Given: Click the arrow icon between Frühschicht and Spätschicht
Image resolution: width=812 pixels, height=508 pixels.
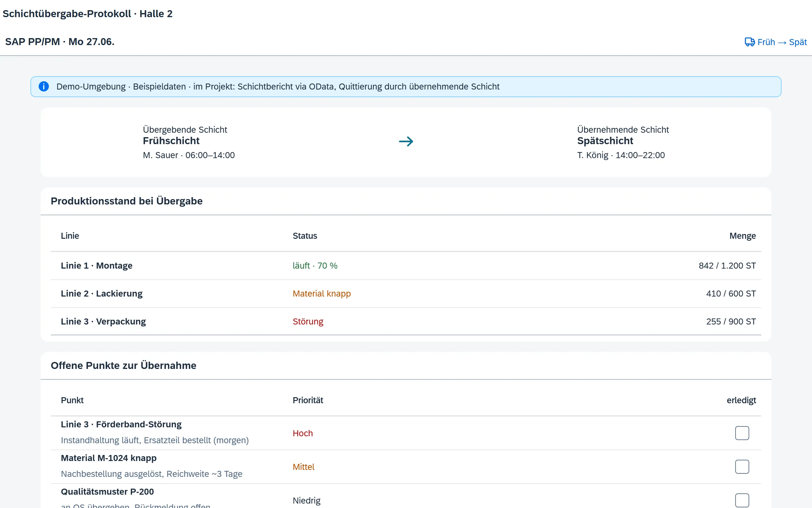Looking at the screenshot, I should (x=406, y=142).
